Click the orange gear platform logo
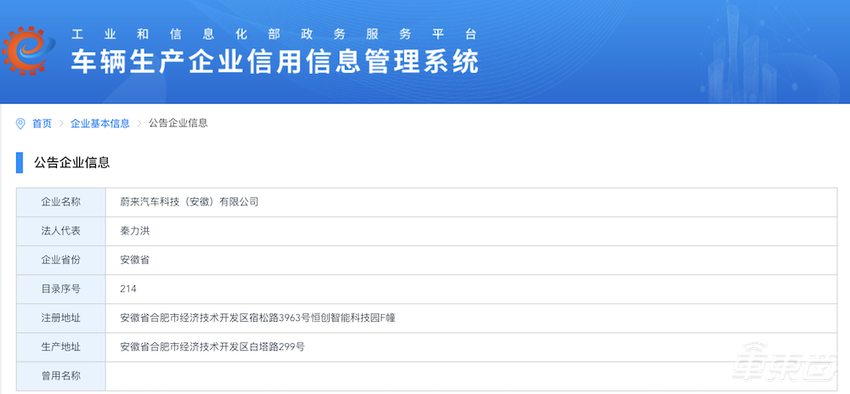850x394 pixels. (28, 50)
